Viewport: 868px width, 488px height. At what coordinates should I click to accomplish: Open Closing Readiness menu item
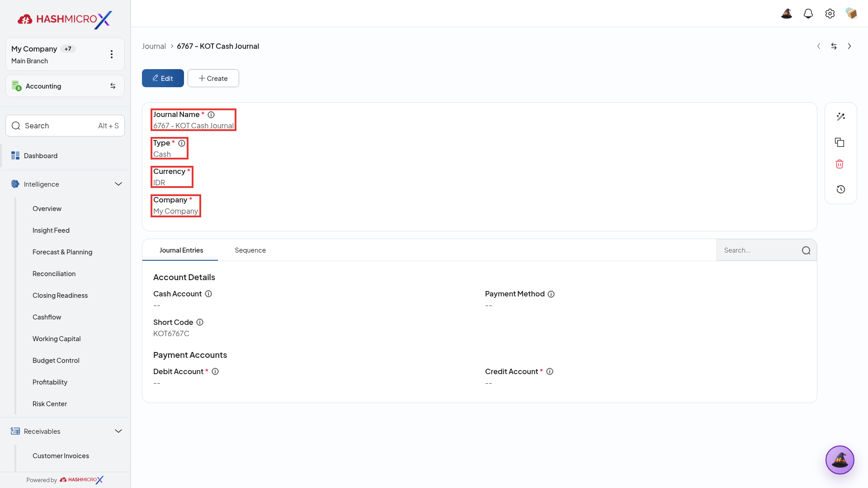60,296
